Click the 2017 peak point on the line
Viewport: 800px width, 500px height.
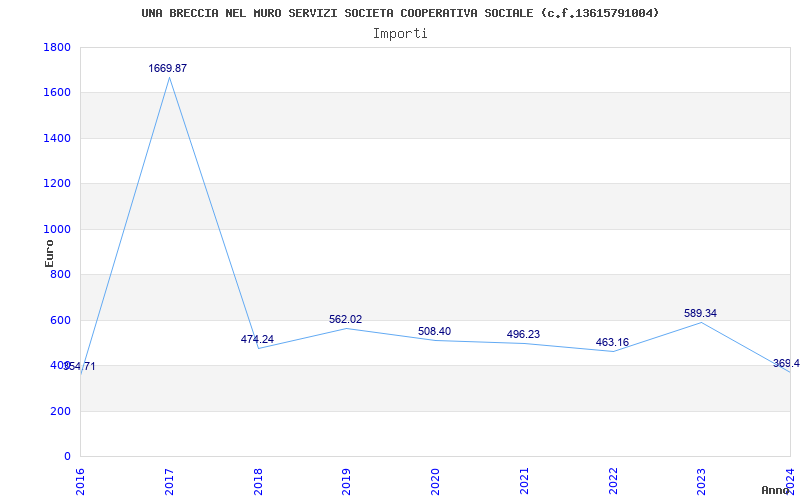coord(169,77)
